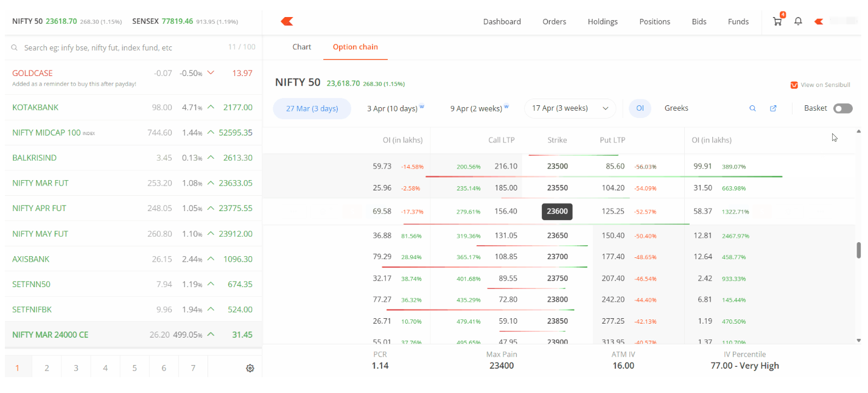Click the Kite logo in the header
The width and height of the screenshot is (868, 393).
tap(287, 21)
